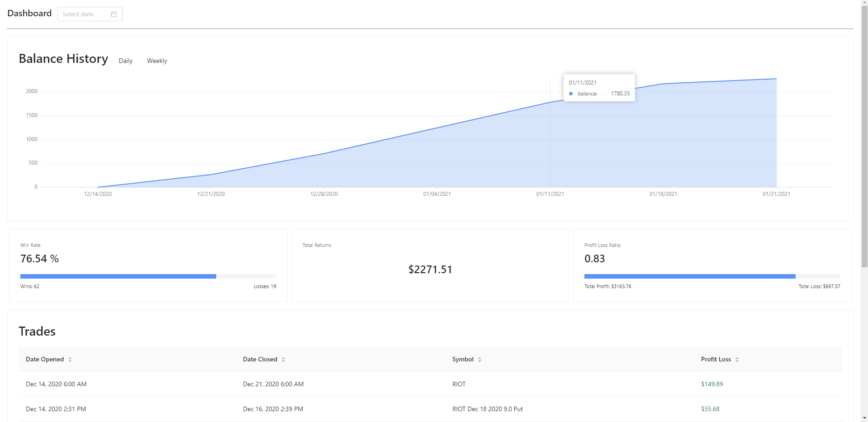Viewport: 868px width, 422px height.
Task: Click scrollbar up arrow at top
Action: (864, 3)
